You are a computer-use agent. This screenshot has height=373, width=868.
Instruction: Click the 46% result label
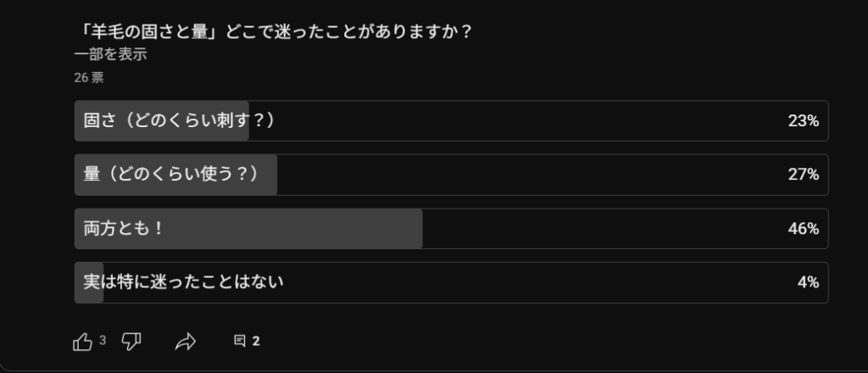[803, 229]
